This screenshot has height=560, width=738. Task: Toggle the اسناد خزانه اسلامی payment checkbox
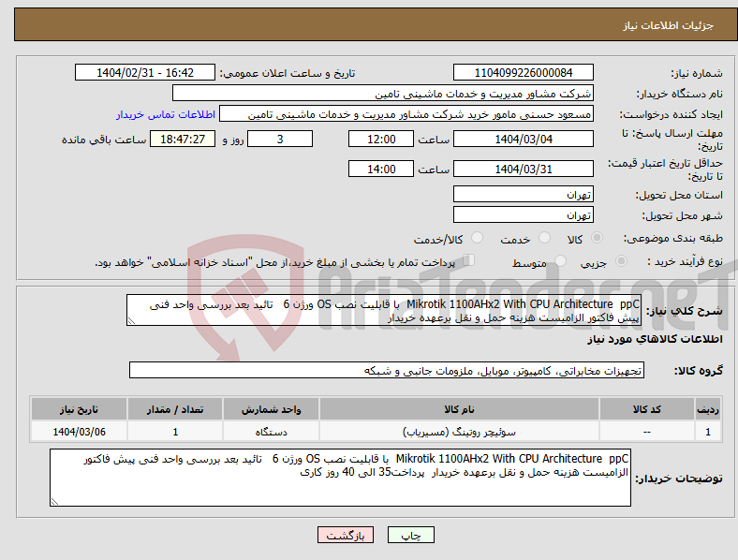click(469, 259)
